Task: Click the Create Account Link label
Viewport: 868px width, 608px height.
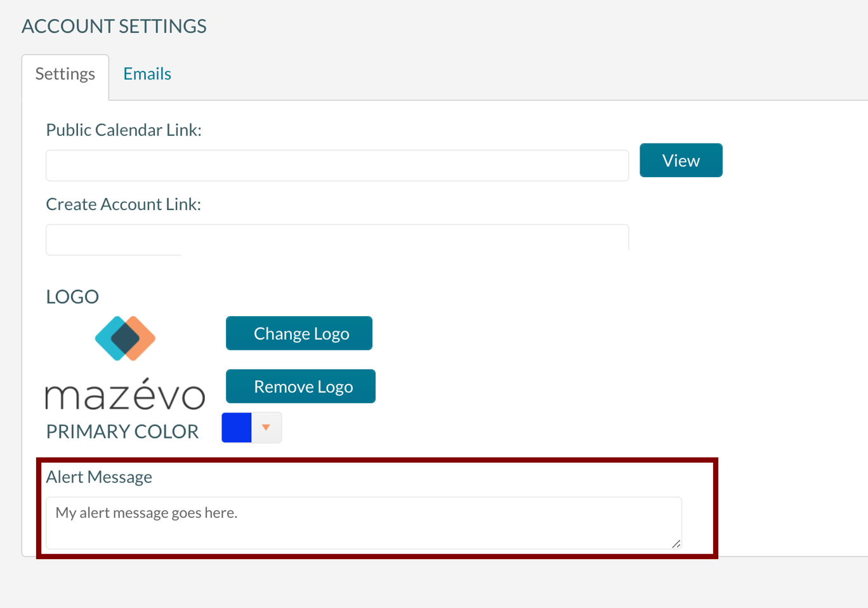Action: coord(123,204)
